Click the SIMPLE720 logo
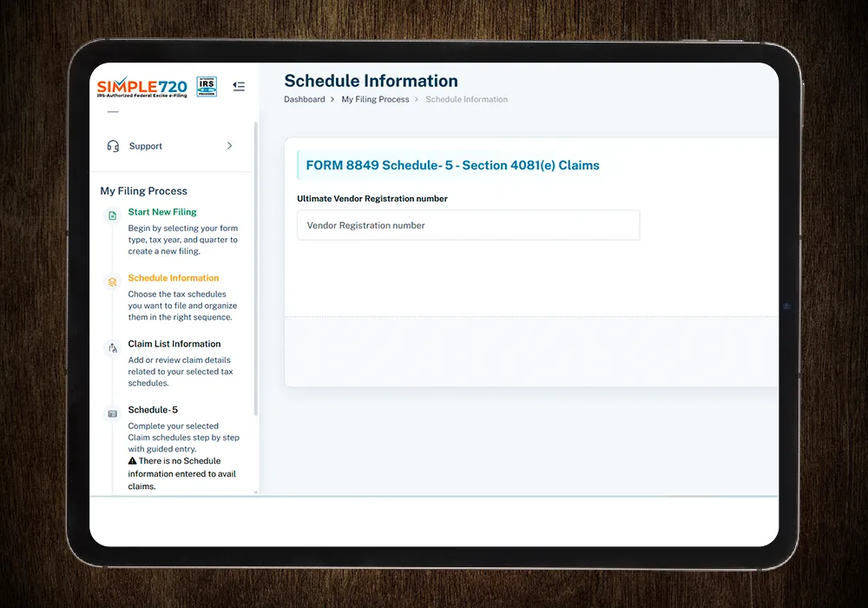Viewport: 868px width, 608px height. (x=141, y=87)
